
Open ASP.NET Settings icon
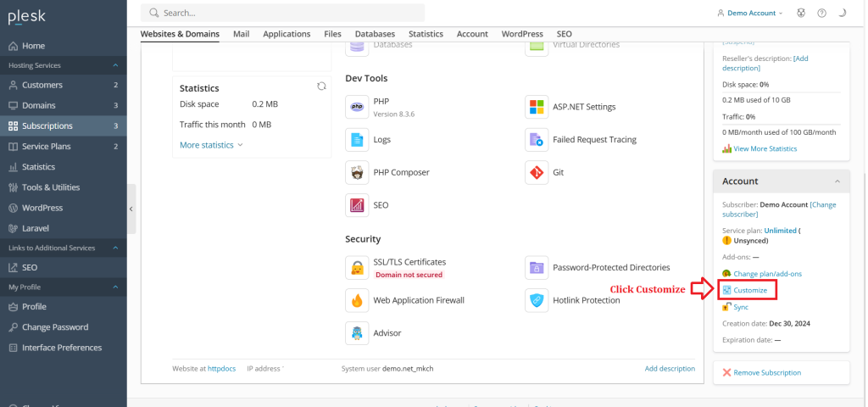pos(537,107)
